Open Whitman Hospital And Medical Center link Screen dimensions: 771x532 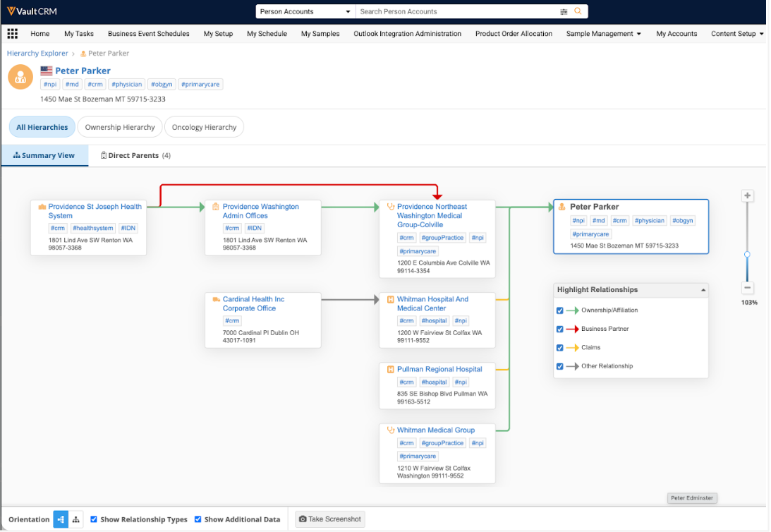pyautogui.click(x=432, y=303)
